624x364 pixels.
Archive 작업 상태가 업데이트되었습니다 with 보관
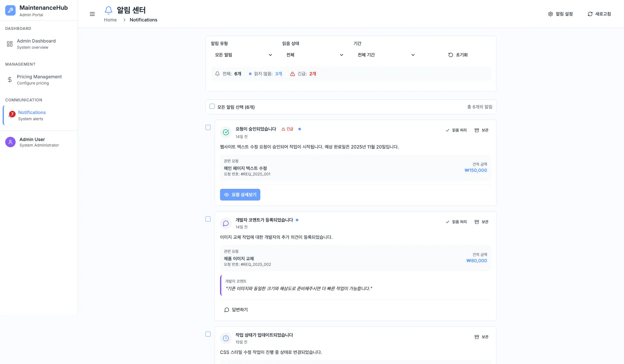pos(481,337)
